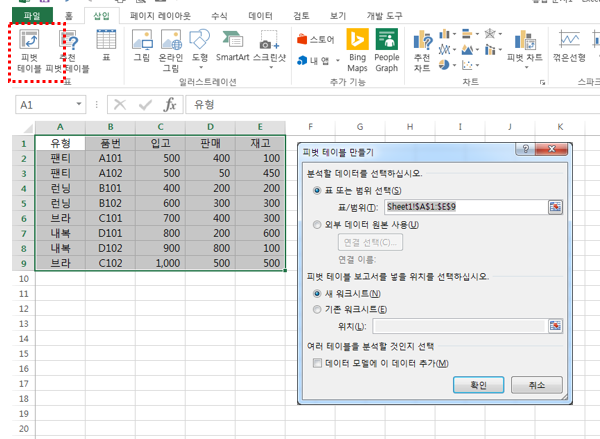600x439 pixels.
Task: Check 'Add this data to Data Model' box
Action: pyautogui.click(x=317, y=363)
